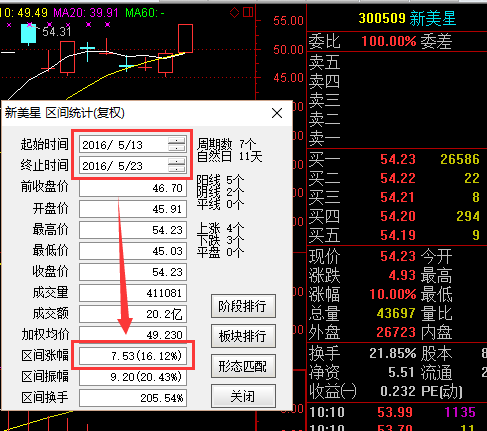Image resolution: width=487 pixels, height=431 pixels.
Task: Increase the 起始时间 date with the up spinner
Action: (x=177, y=141)
